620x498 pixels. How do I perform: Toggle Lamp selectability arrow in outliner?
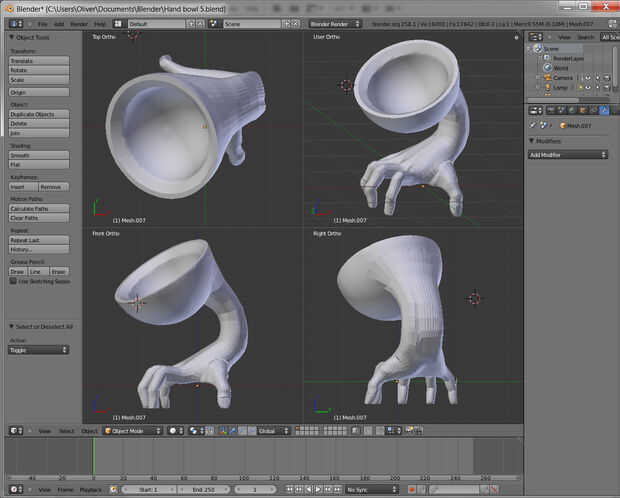click(597, 87)
